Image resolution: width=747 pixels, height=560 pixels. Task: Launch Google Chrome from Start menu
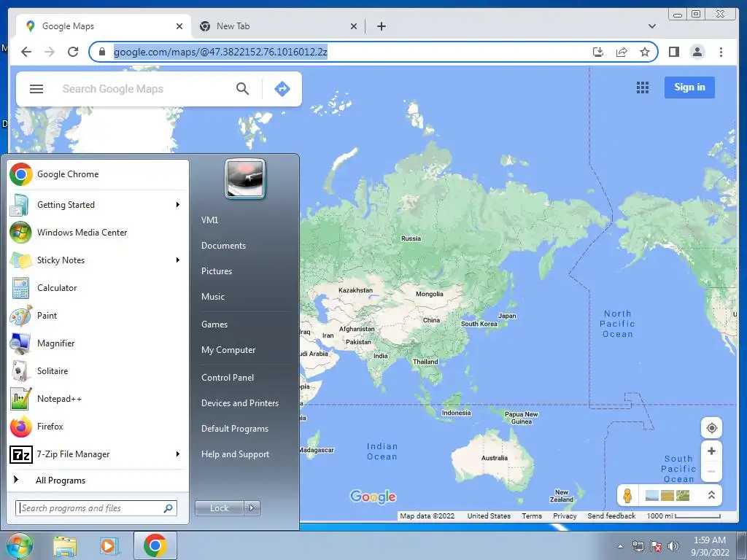point(98,174)
